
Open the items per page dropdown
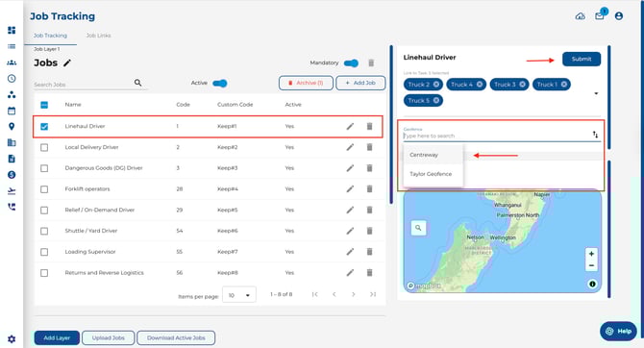coord(239,295)
